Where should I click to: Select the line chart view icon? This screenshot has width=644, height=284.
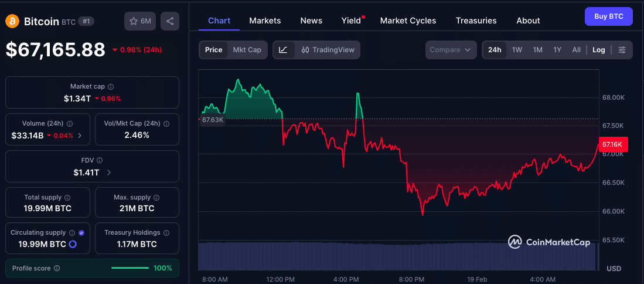[284, 50]
